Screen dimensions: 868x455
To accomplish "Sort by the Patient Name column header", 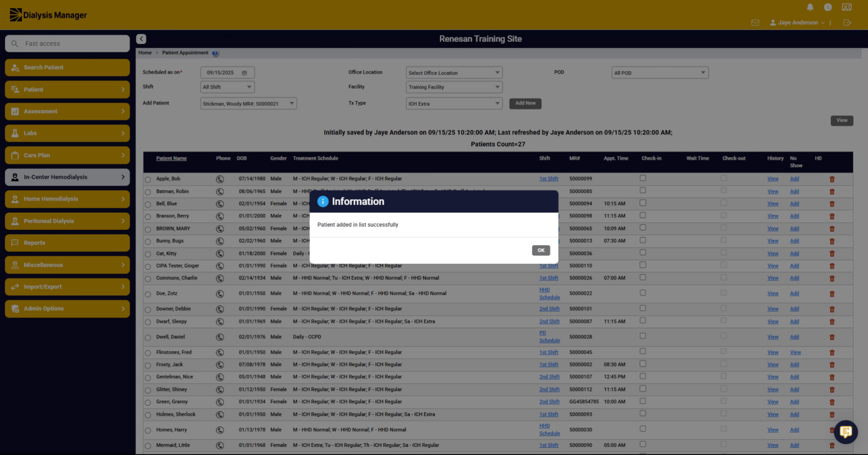I will [171, 158].
